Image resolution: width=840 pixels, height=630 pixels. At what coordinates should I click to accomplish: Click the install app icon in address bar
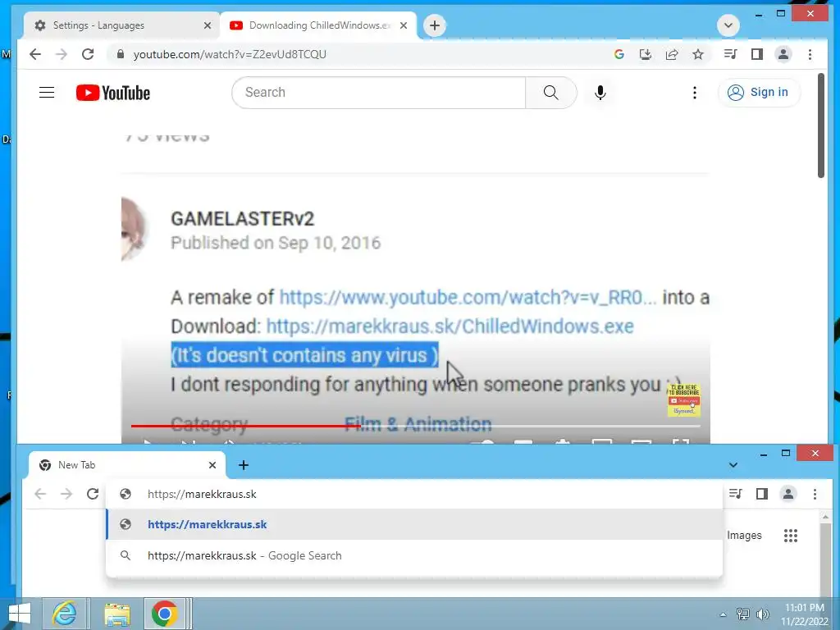tap(646, 54)
